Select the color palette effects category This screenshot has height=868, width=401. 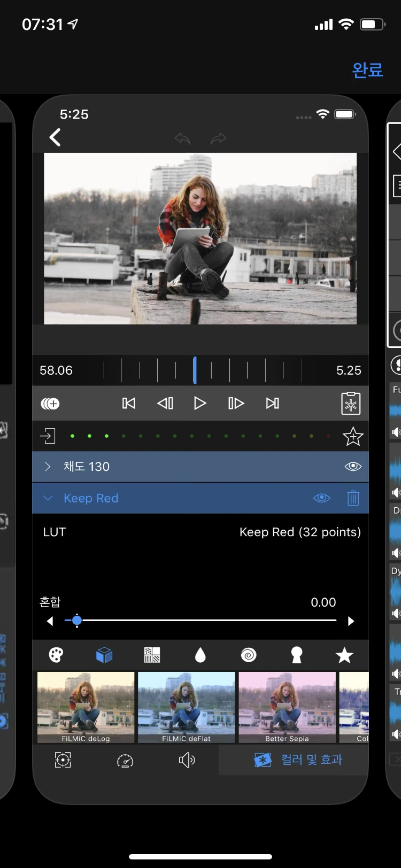pos(56,655)
